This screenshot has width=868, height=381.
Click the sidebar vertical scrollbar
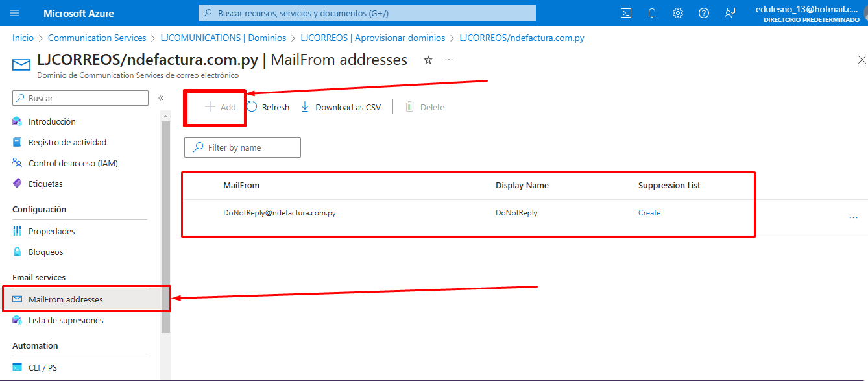(165, 227)
